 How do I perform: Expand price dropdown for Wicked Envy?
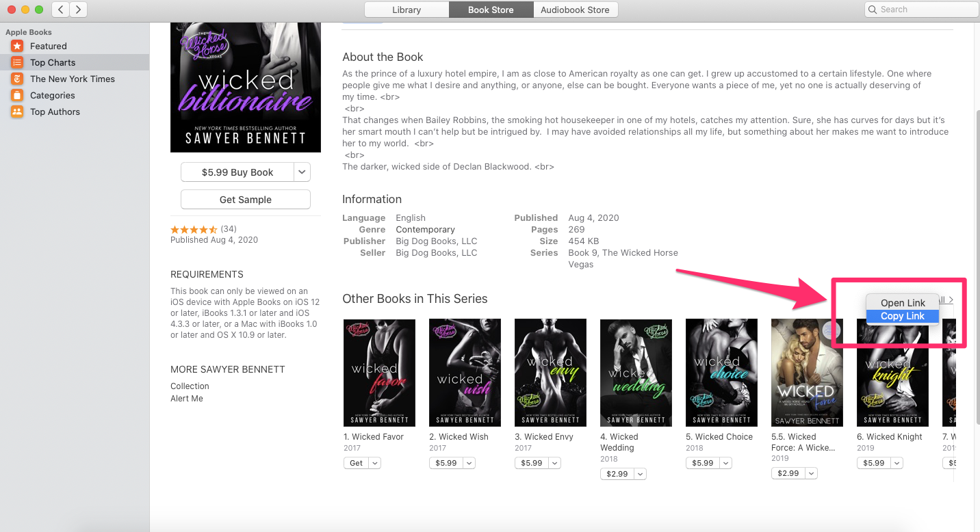pos(554,463)
